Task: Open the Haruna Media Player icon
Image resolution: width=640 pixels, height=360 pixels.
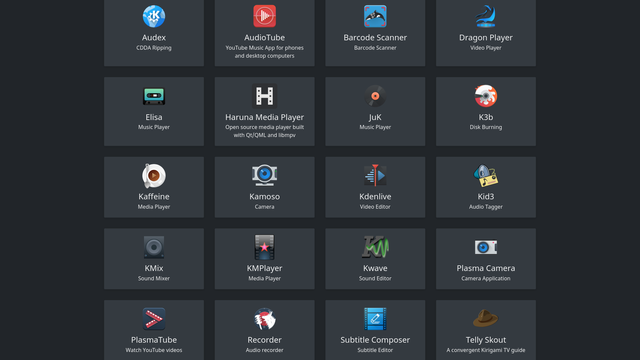Action: (x=264, y=96)
